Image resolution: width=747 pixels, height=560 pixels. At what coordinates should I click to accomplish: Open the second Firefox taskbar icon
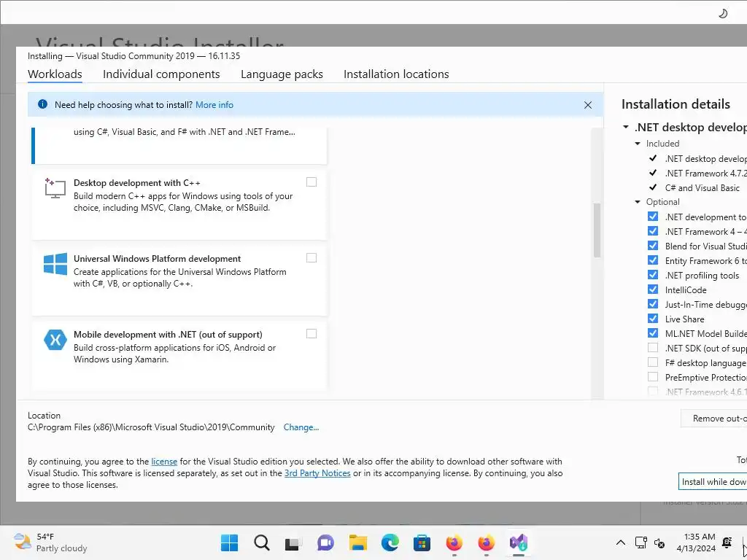tap(486, 542)
